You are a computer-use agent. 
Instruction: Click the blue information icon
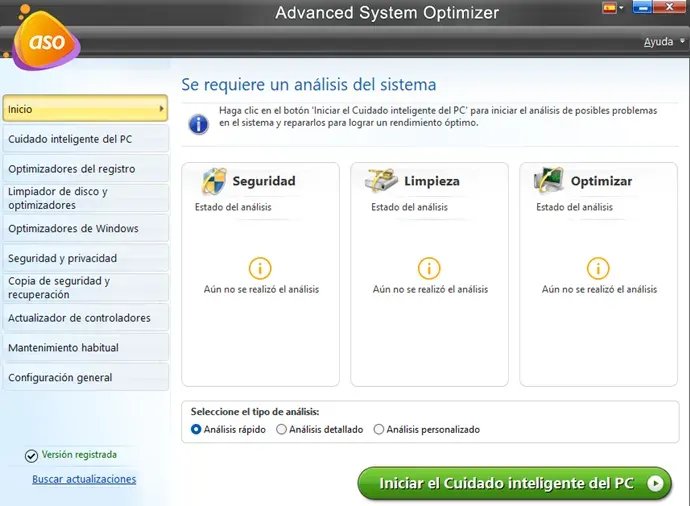(198, 124)
